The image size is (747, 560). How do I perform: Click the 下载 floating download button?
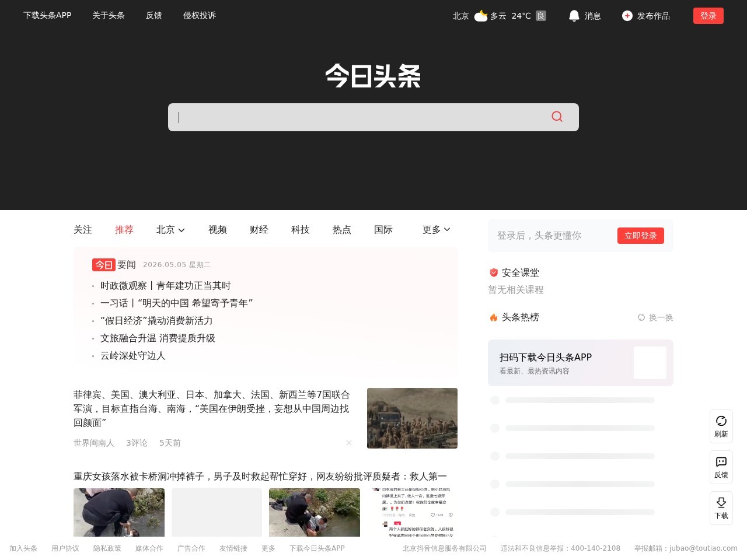point(721,508)
